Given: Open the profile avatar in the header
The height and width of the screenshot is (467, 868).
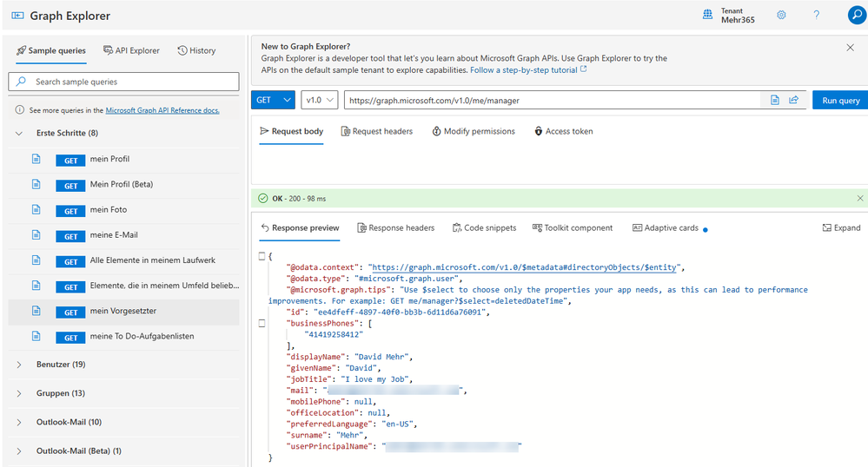Looking at the screenshot, I should [x=857, y=15].
